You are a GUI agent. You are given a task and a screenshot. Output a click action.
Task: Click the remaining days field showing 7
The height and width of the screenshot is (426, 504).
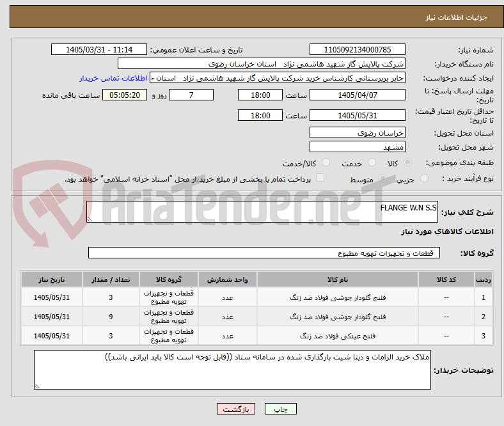[191, 95]
